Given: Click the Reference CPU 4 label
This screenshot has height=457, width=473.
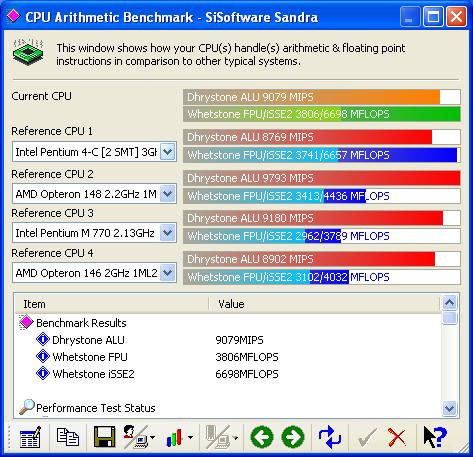Looking at the screenshot, I should (52, 253).
